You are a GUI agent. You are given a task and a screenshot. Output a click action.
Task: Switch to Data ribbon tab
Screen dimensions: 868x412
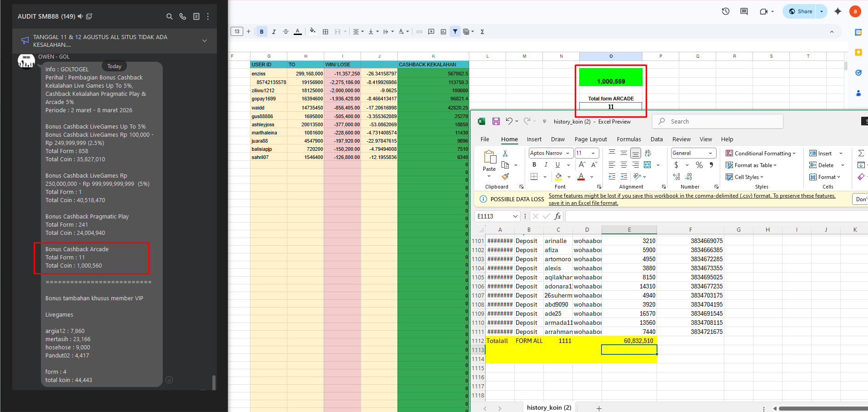pos(656,139)
